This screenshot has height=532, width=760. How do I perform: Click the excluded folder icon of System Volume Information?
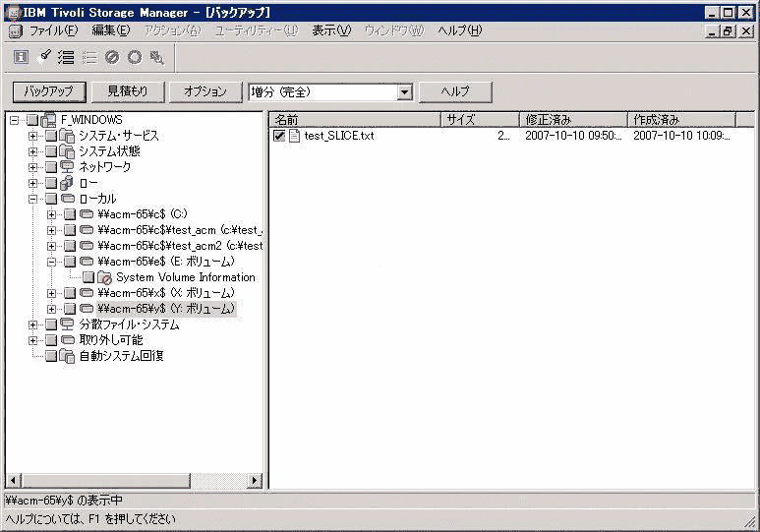[104, 278]
